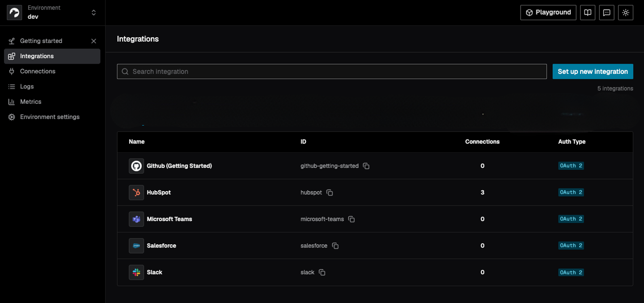
Task: Click the Auth Type column header
Action: coord(572,142)
